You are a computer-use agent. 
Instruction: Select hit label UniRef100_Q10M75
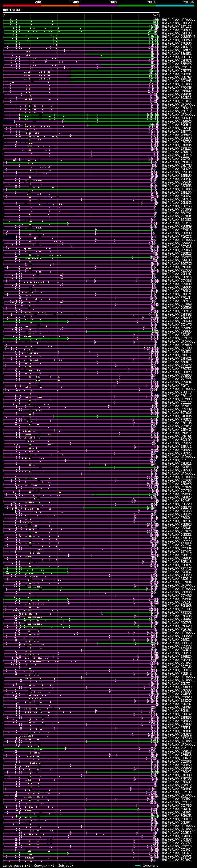[177, 50]
